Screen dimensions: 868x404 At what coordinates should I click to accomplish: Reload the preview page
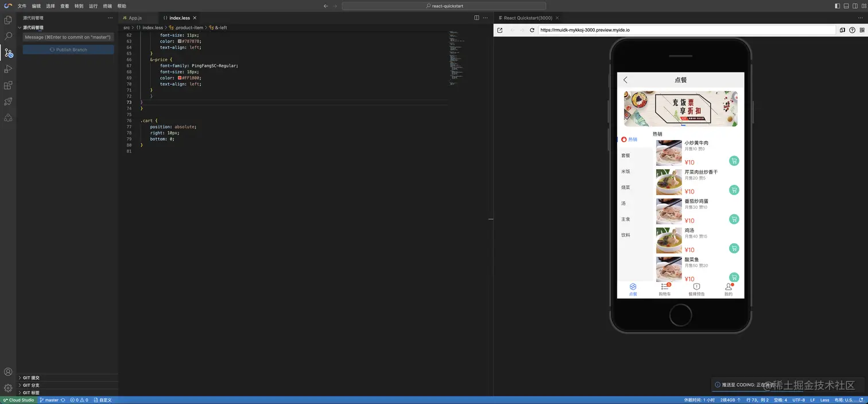[x=532, y=30]
